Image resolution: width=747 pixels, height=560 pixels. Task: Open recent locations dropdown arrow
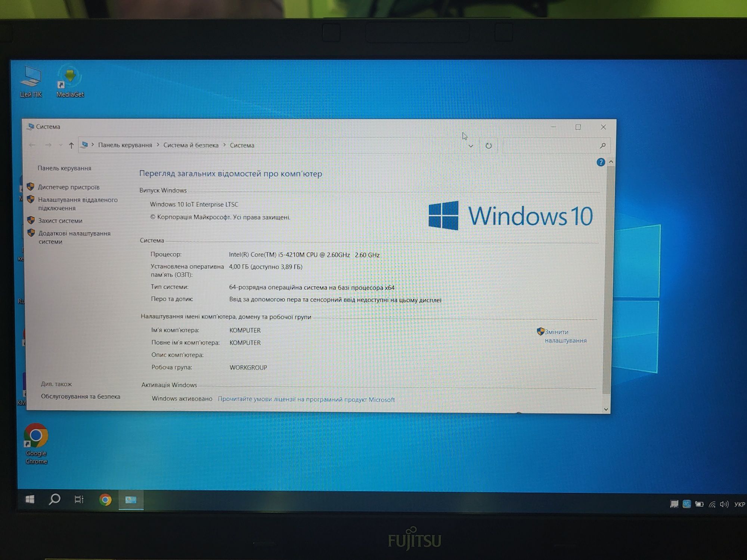(61, 145)
